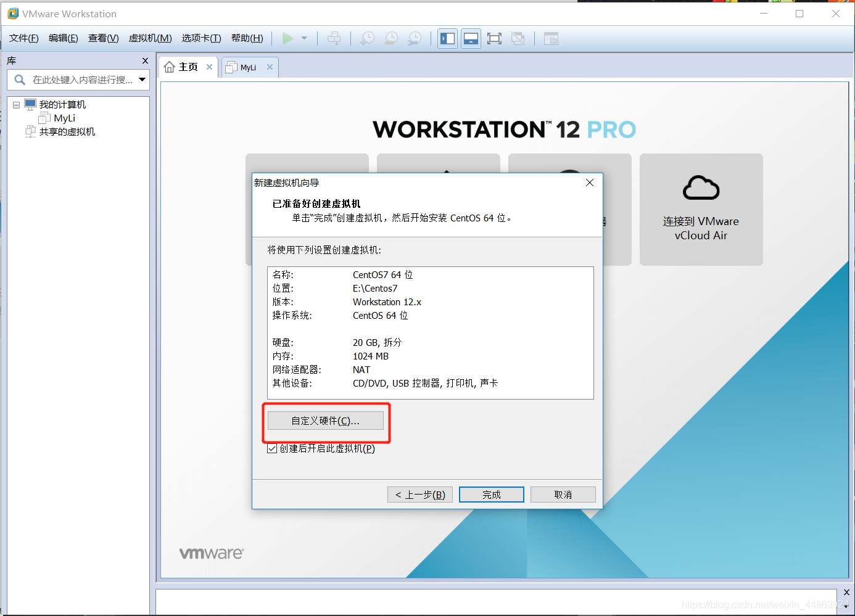This screenshot has width=855, height=616.
Task: Open the power options dropdown arrow
Action: pyautogui.click(x=304, y=38)
